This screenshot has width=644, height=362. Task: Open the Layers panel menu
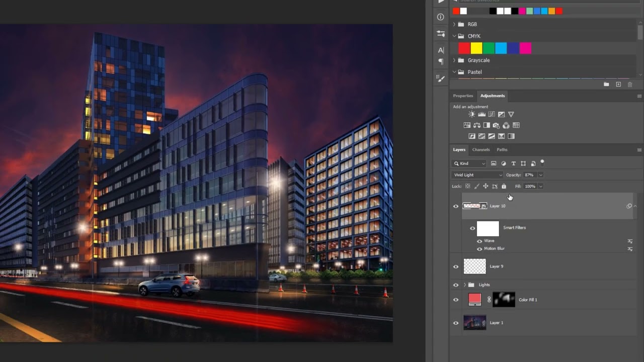(639, 150)
